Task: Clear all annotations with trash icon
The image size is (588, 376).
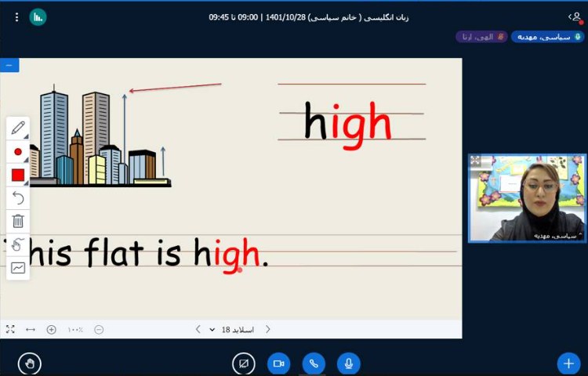Action: 18,221
